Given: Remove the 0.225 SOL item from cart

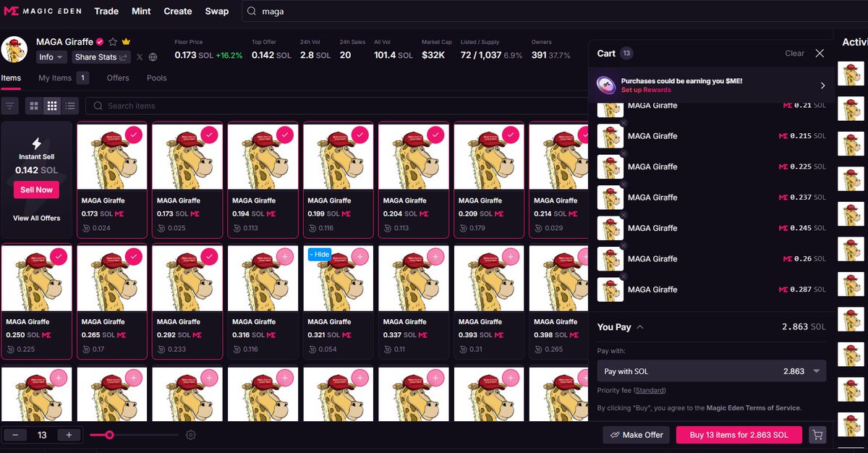Looking at the screenshot, I should (624, 154).
